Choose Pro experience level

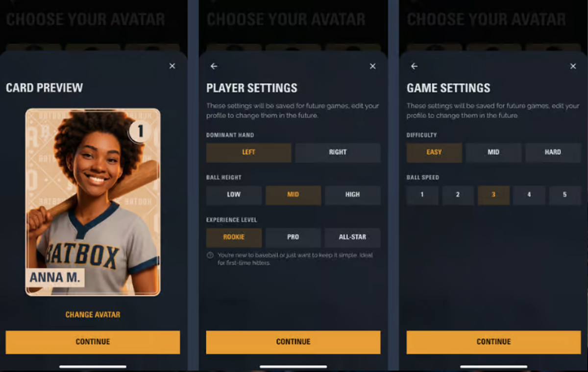293,237
